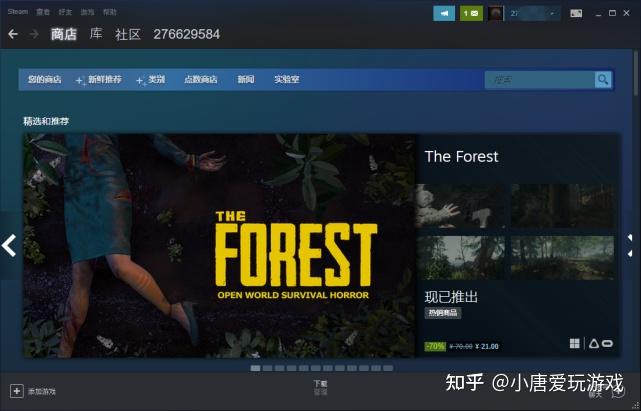This screenshot has width=641, height=411.
Task: Preview the dark forest top-right screenshot
Action: coord(563,206)
